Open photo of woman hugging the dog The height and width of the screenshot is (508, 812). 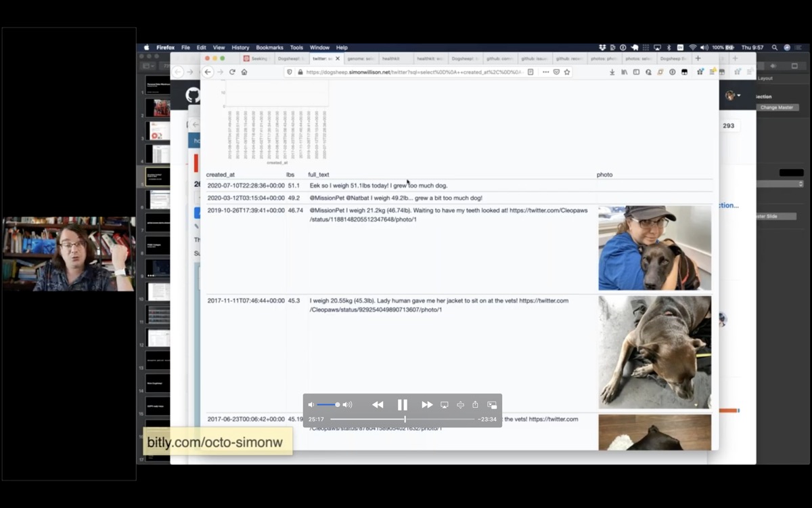click(x=654, y=248)
